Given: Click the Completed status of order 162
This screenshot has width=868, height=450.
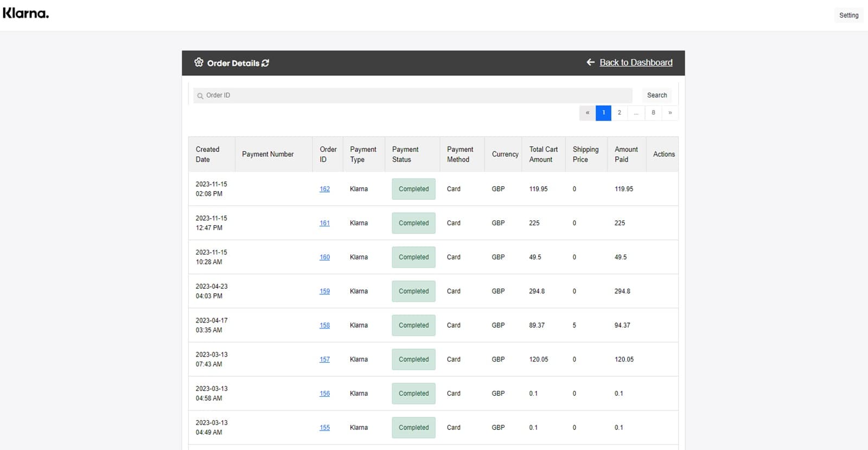Looking at the screenshot, I should click(x=413, y=189).
